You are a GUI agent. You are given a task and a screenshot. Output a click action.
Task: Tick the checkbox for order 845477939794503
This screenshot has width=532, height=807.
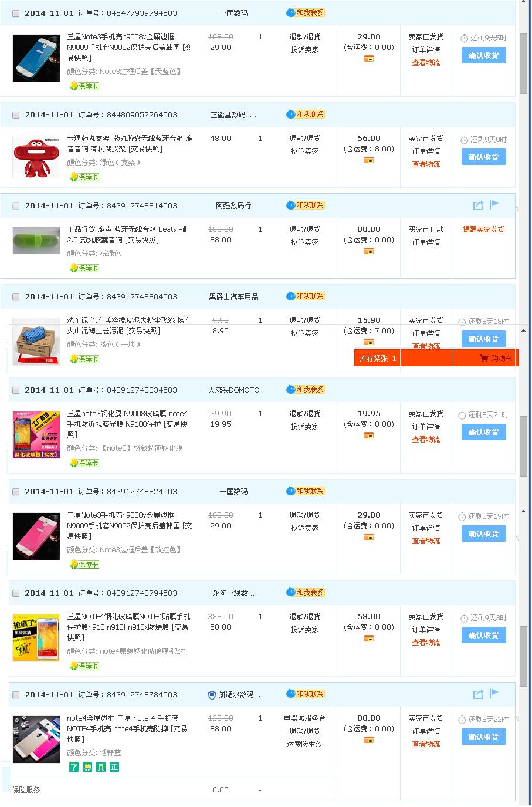click(x=16, y=13)
